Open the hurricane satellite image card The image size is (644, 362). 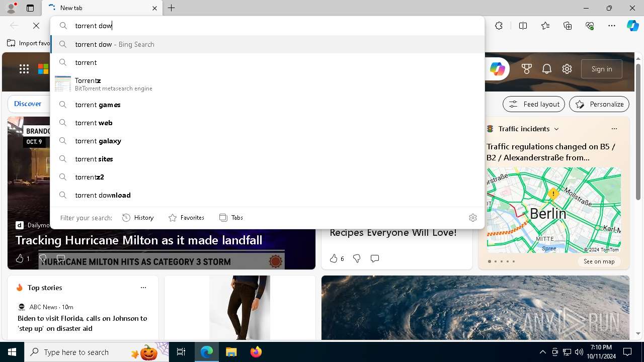tap(475, 308)
